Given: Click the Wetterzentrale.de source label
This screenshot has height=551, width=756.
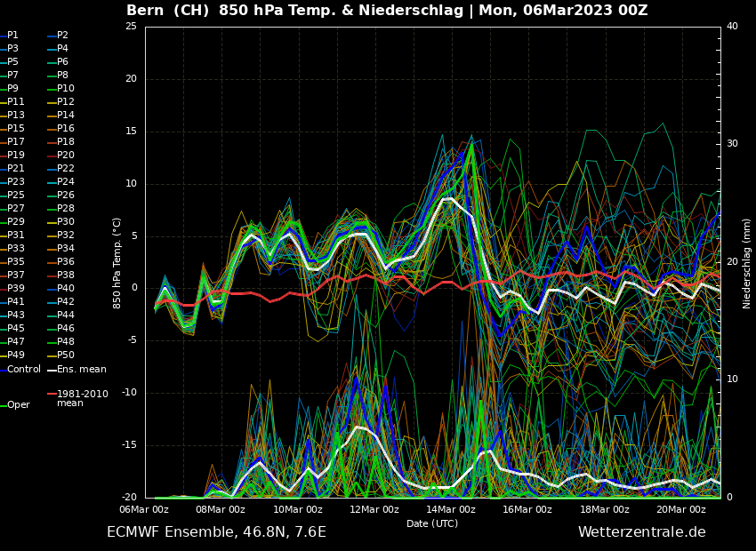Looking at the screenshot, I should click(x=642, y=532).
